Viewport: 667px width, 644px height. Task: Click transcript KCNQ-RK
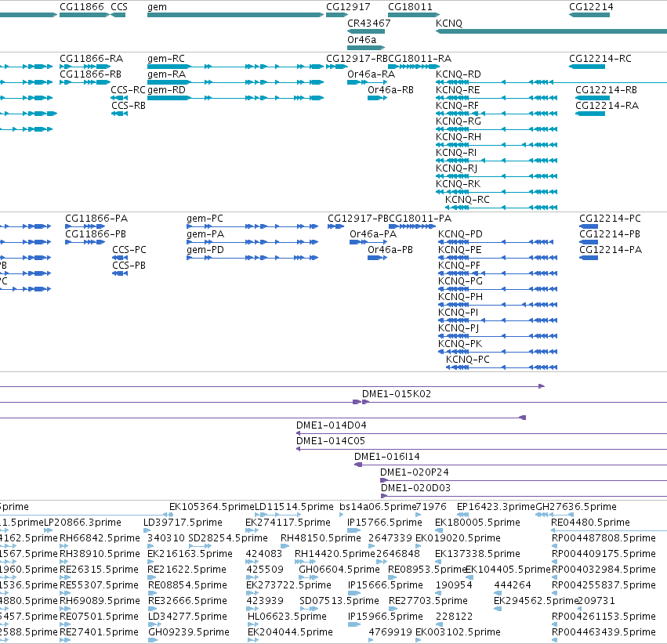(x=458, y=183)
